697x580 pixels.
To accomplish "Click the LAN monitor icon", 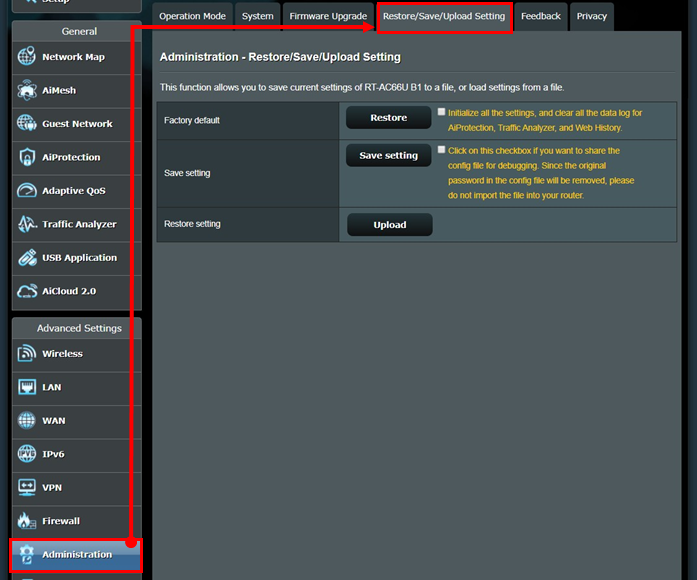I will coord(27,387).
